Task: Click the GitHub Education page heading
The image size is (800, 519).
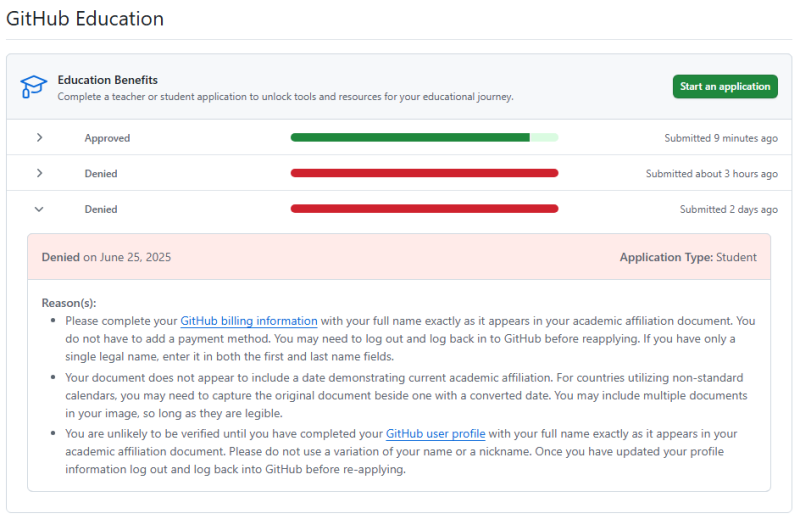Action: [85, 19]
